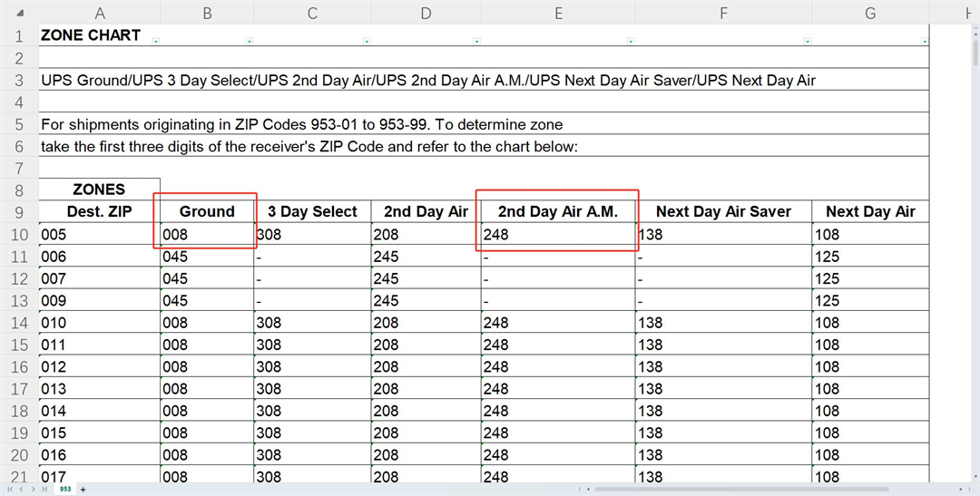Viewport: 980px width, 496px height.
Task: Open the filter dropdown in cell A1
Action: 156,42
